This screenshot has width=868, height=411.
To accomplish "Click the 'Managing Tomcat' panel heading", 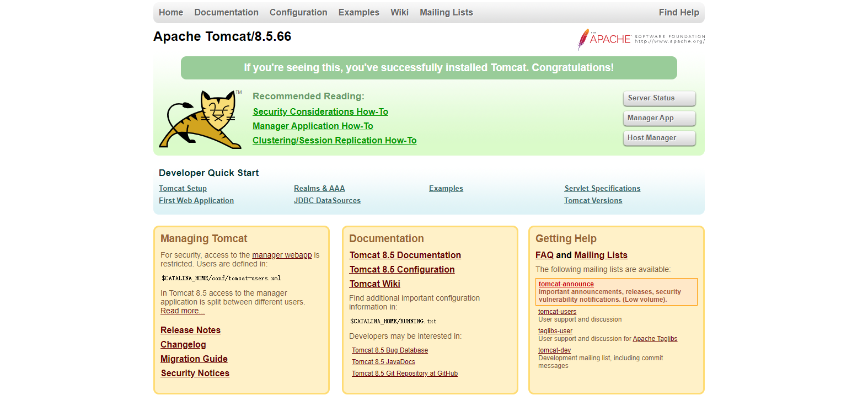I will [x=203, y=239].
